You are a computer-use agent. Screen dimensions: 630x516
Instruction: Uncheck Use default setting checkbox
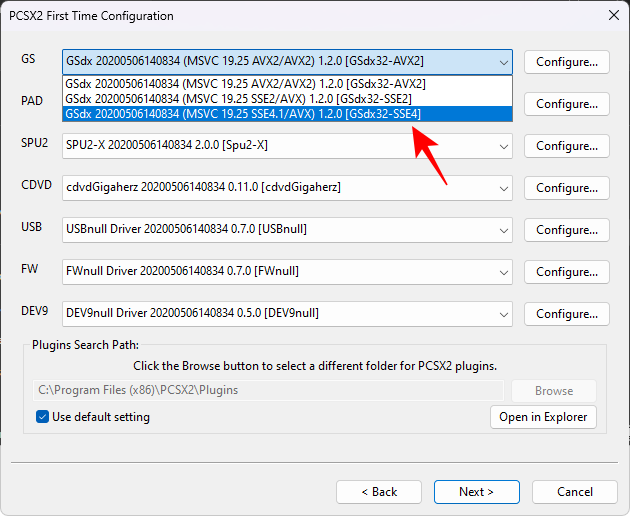43,417
